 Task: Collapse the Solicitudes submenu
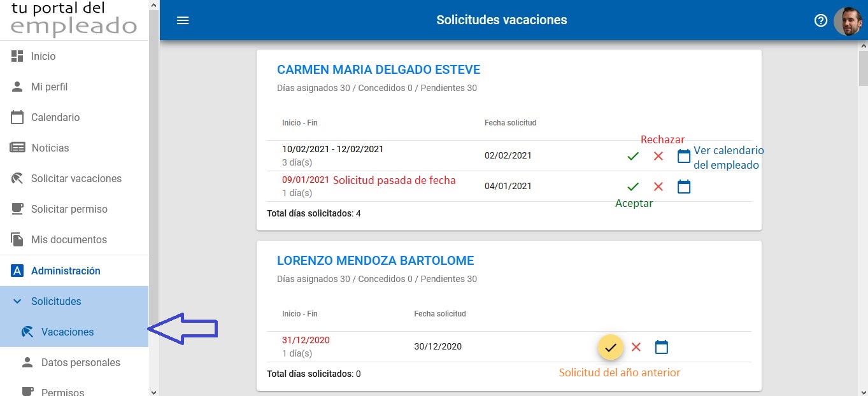18,301
